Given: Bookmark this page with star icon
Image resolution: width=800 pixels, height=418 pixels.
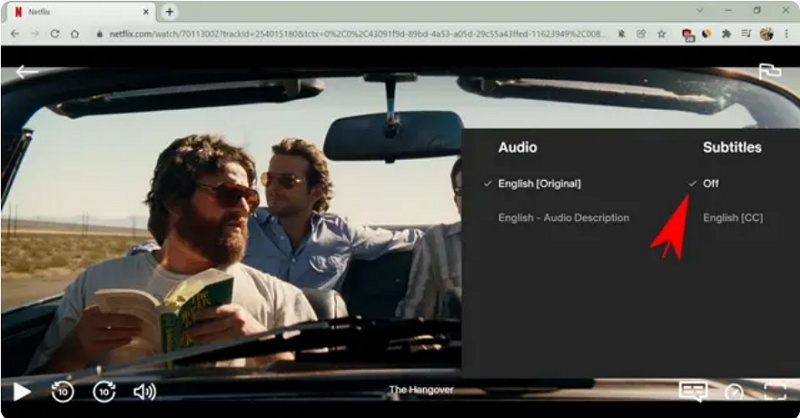Looking at the screenshot, I should coord(661,33).
